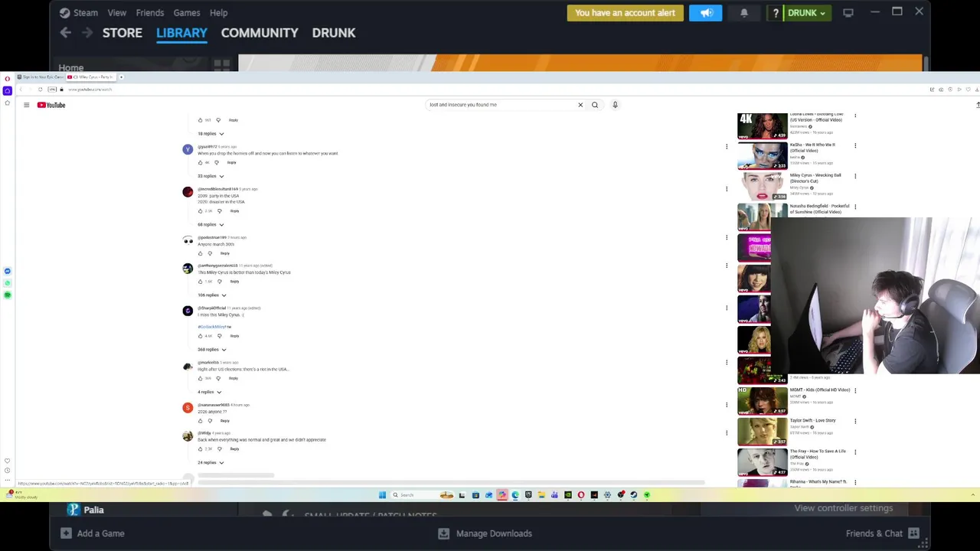The image size is (980, 551).
Task: Open Miley Cyrus 'Wrecking Ball' thumbnail
Action: pos(762,187)
